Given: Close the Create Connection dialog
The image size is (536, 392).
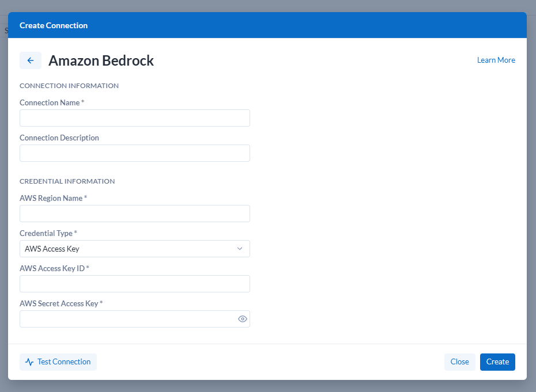Looking at the screenshot, I should point(459,362).
